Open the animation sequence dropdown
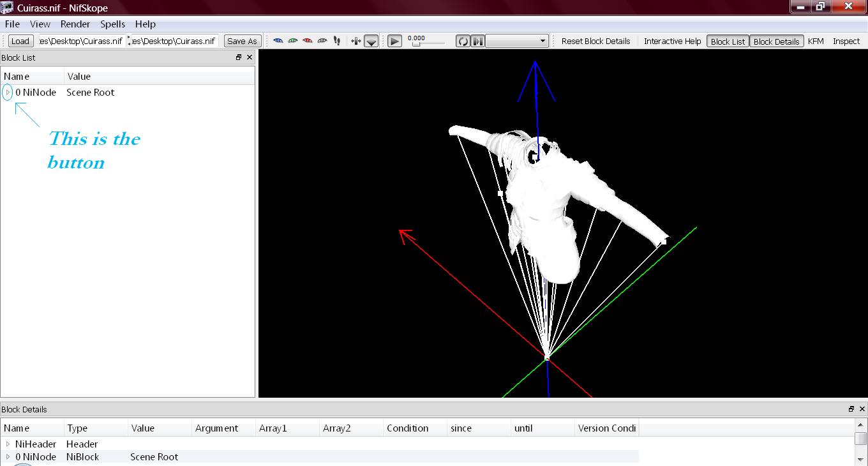 517,41
